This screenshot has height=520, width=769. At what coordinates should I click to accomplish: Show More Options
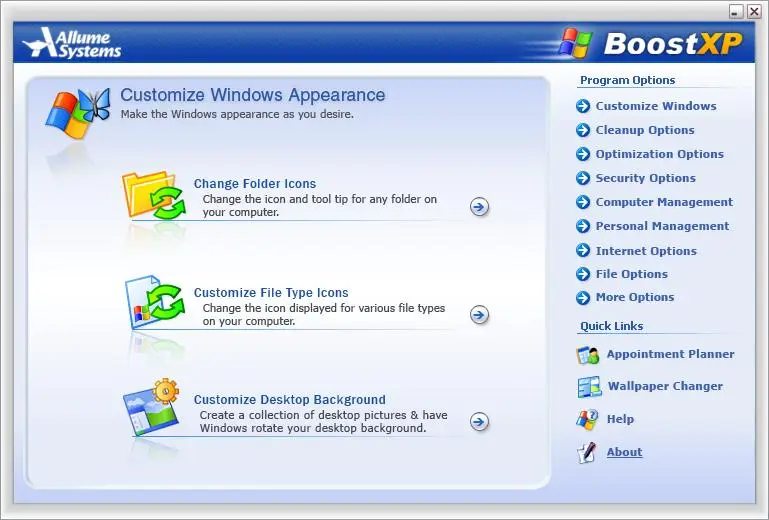click(635, 297)
